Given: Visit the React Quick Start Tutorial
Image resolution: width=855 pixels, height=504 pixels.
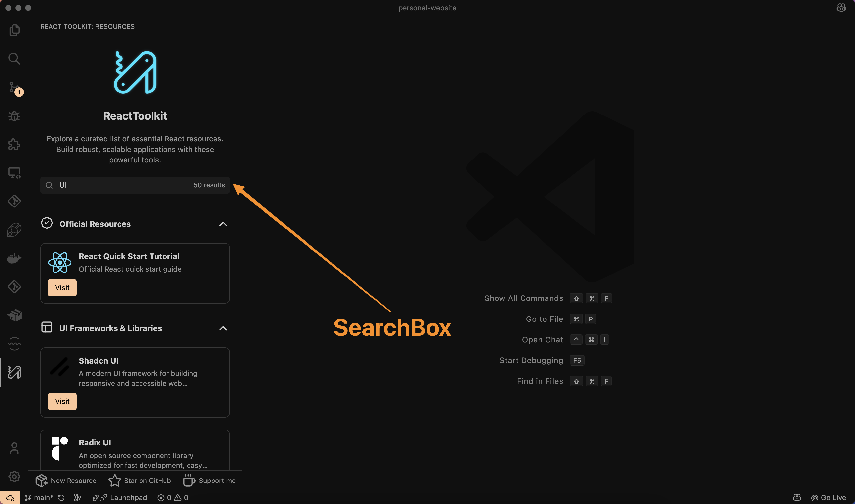Looking at the screenshot, I should point(62,288).
